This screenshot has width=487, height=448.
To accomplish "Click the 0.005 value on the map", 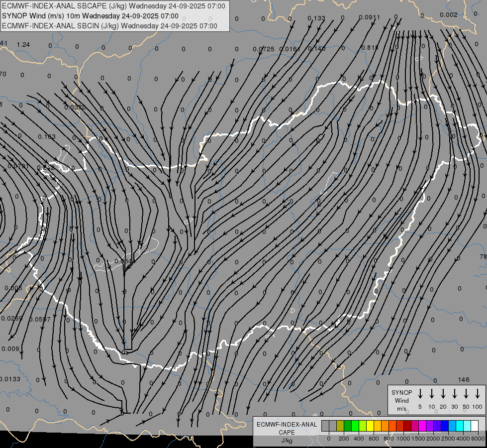I will point(13,288).
